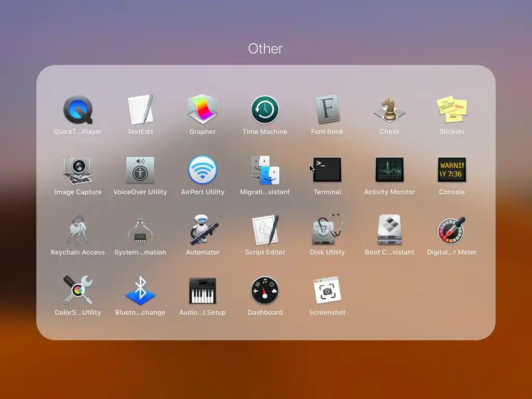Open Image Capture icon

[78, 170]
